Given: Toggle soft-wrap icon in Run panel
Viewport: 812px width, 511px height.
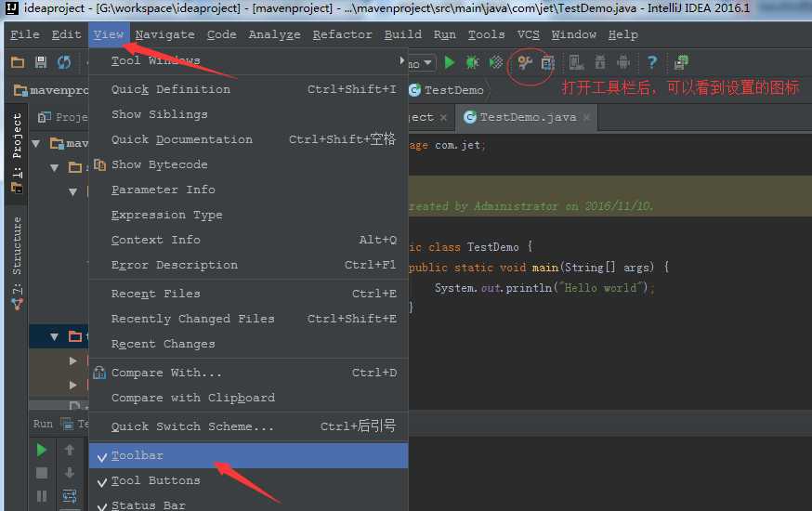Looking at the screenshot, I should [70, 496].
